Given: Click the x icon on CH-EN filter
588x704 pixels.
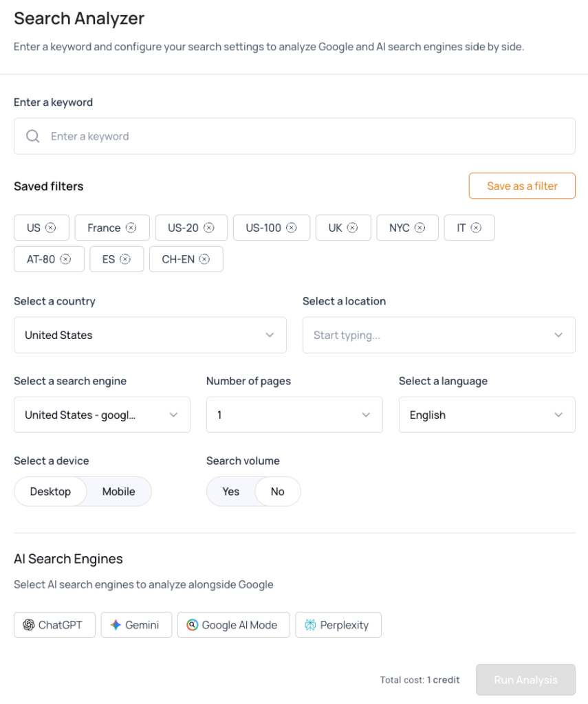Looking at the screenshot, I should click(x=204, y=259).
